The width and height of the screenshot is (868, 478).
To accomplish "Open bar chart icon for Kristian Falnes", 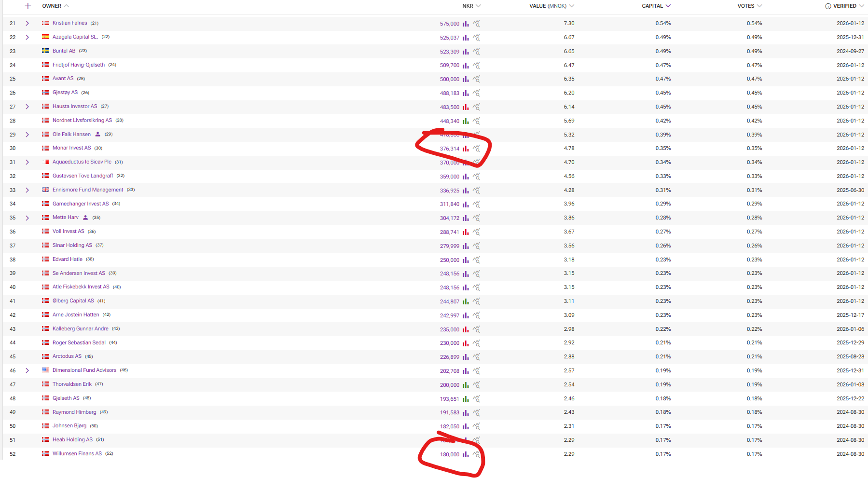I will 466,24.
